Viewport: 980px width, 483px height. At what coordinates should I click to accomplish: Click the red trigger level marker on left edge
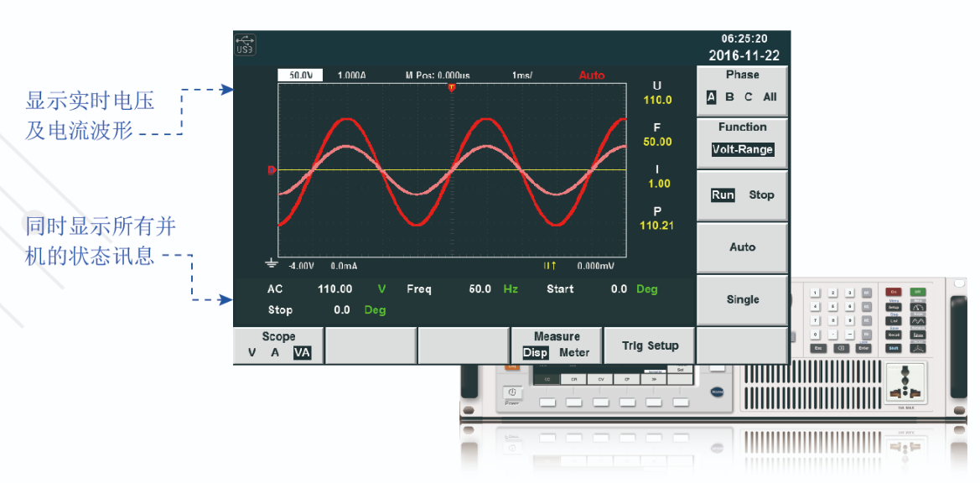(x=271, y=170)
